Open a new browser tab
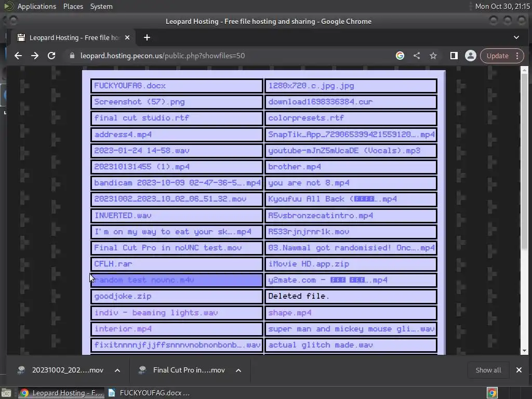The image size is (532, 399). pyautogui.click(x=147, y=37)
